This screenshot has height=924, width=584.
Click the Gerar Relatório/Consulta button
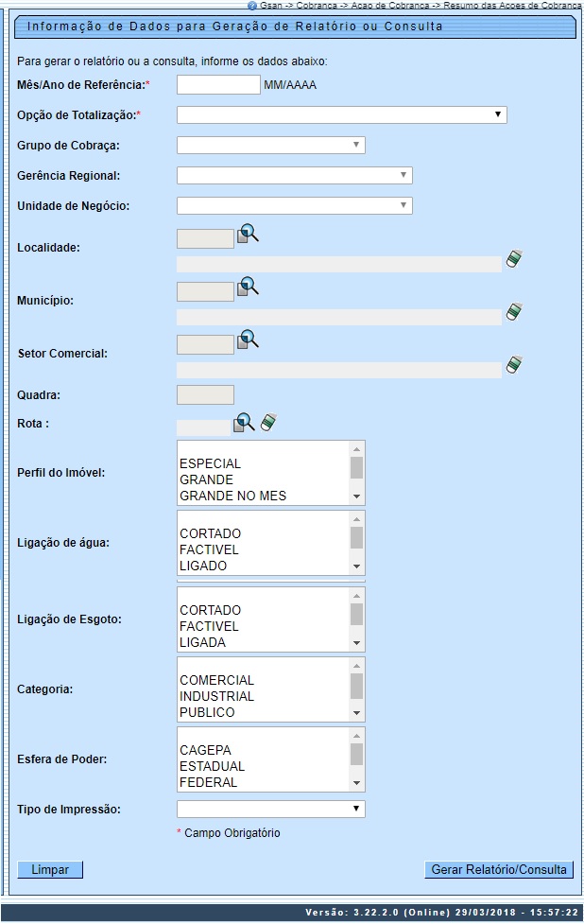tap(499, 870)
